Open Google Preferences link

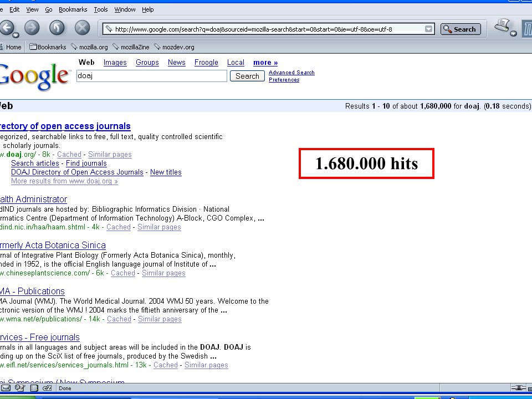pos(284,80)
